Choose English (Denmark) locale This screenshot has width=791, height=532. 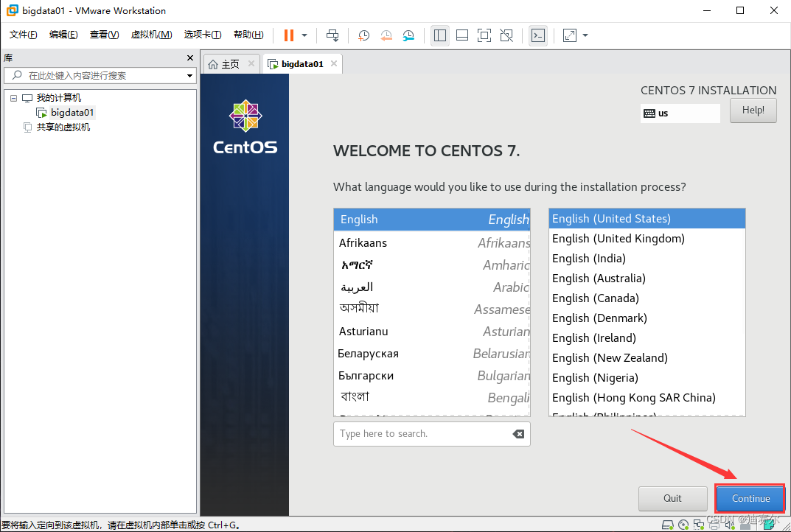[x=647, y=318]
